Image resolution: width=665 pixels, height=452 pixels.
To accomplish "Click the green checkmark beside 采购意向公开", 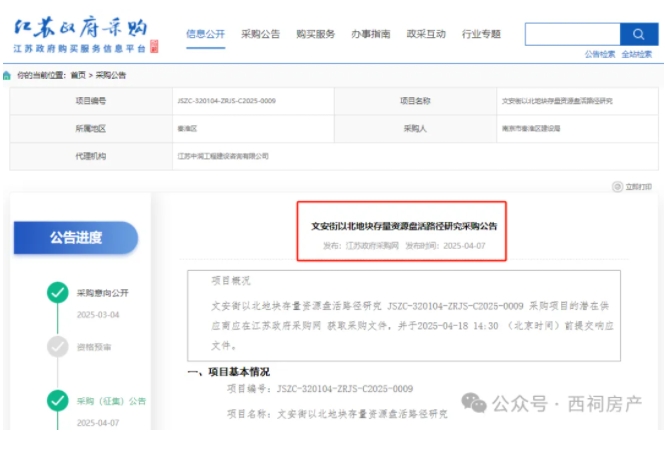I will click(58, 293).
